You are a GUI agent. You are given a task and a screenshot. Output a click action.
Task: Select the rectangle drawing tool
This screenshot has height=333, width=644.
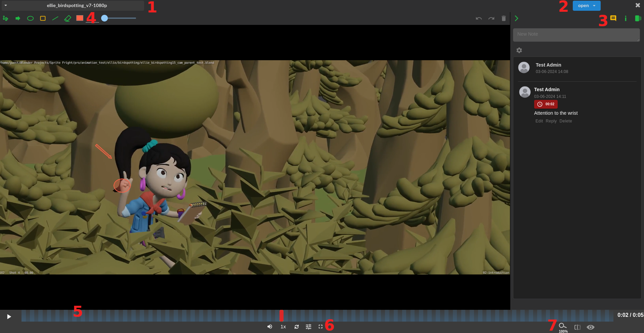pyautogui.click(x=43, y=18)
